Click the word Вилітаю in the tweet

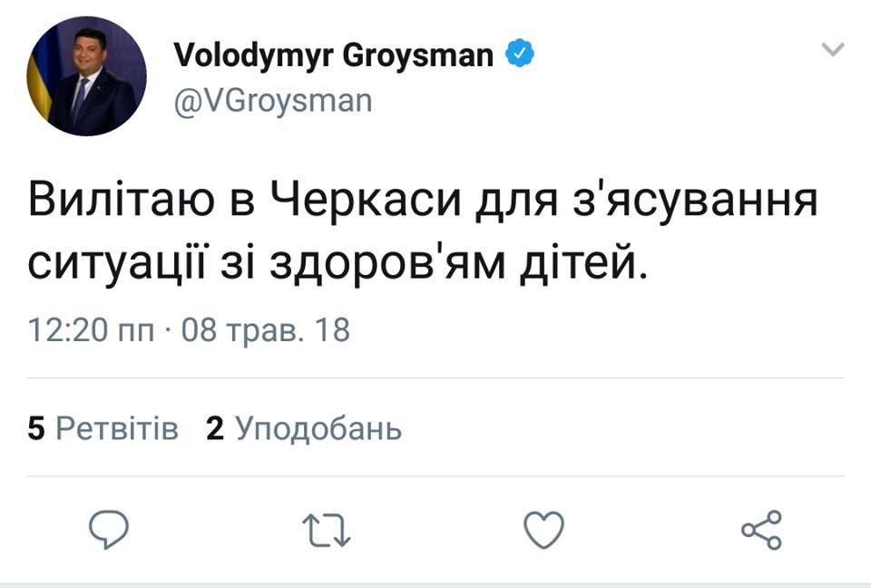tap(122, 201)
